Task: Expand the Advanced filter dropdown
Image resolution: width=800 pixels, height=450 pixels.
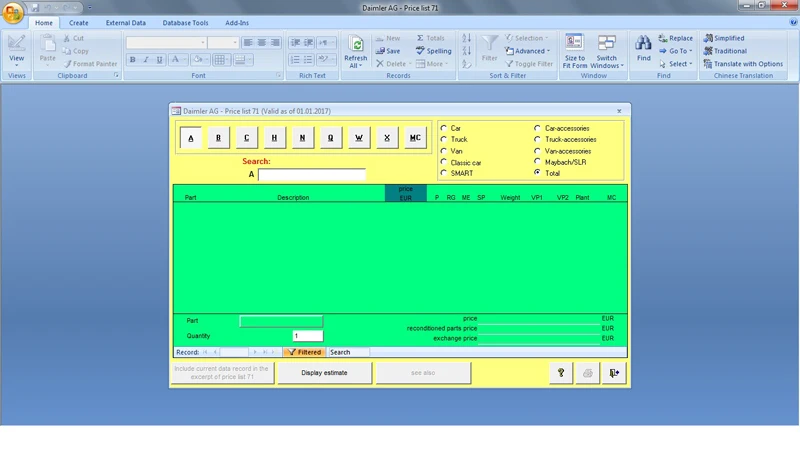Action: pyautogui.click(x=548, y=51)
